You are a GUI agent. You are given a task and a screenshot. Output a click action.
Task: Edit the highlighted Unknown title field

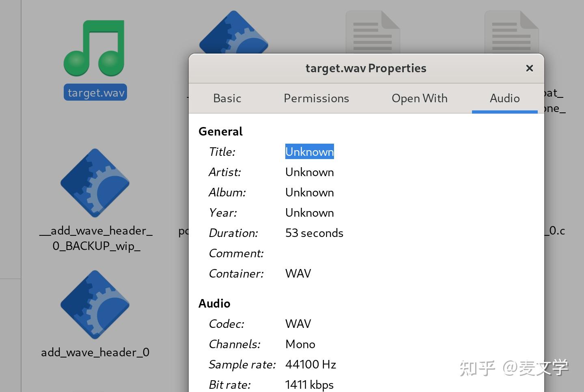click(309, 151)
